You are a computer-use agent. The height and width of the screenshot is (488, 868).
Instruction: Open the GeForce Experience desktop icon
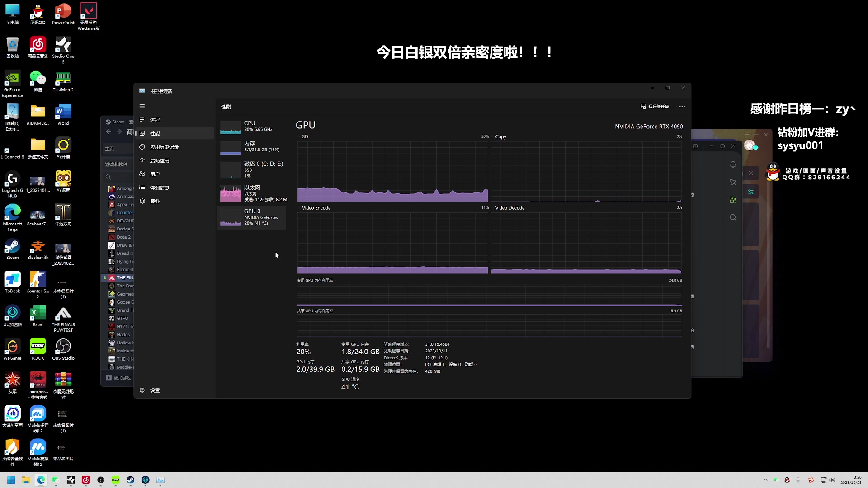[x=12, y=84]
